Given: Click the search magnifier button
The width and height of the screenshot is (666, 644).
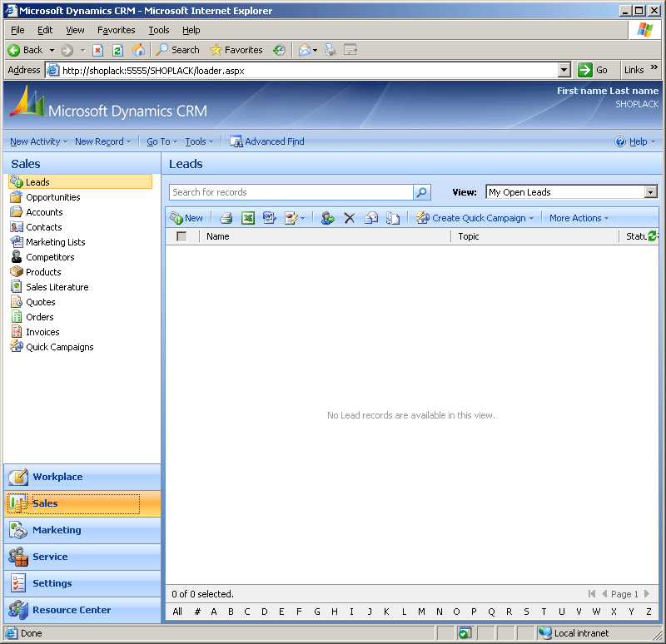Looking at the screenshot, I should pos(422,192).
